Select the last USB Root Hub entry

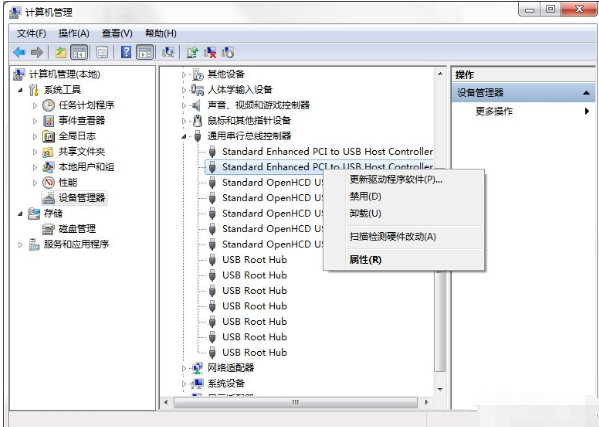click(254, 352)
